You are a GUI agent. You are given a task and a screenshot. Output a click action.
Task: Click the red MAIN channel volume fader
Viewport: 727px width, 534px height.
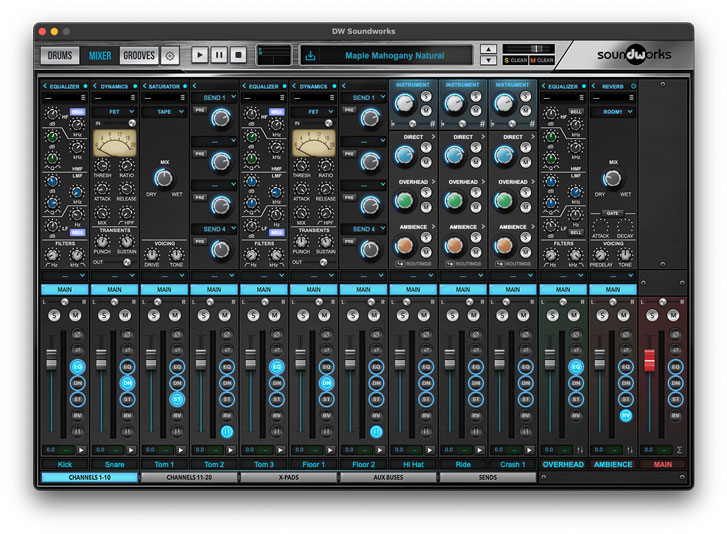click(x=650, y=360)
